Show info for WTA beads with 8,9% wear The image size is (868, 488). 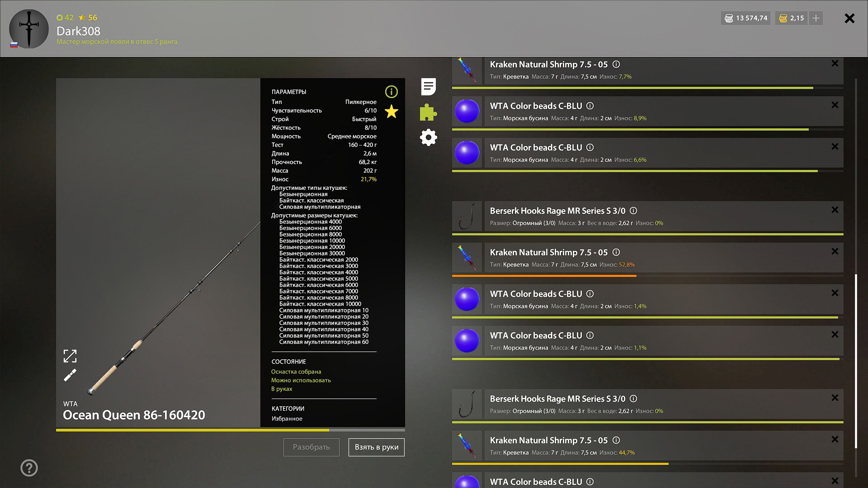[x=590, y=106]
